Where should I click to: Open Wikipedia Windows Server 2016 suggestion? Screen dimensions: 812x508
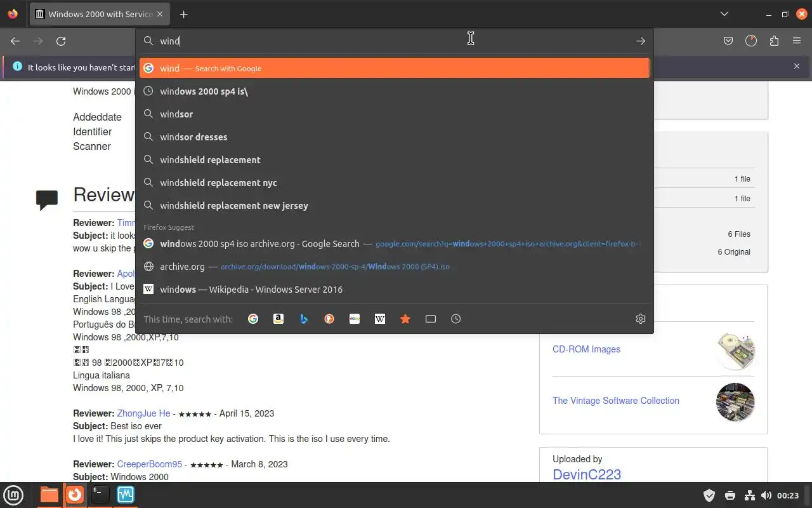pos(395,289)
